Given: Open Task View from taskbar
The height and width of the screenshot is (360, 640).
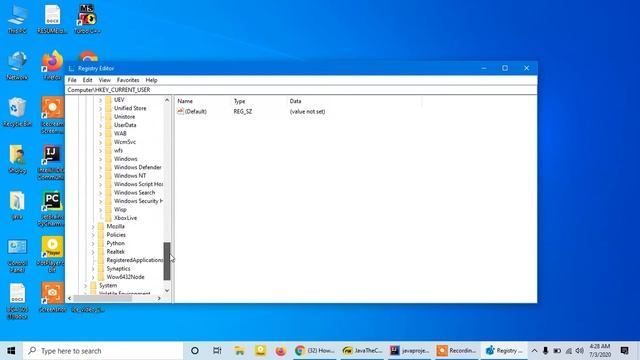Looking at the screenshot, I should (217, 351).
